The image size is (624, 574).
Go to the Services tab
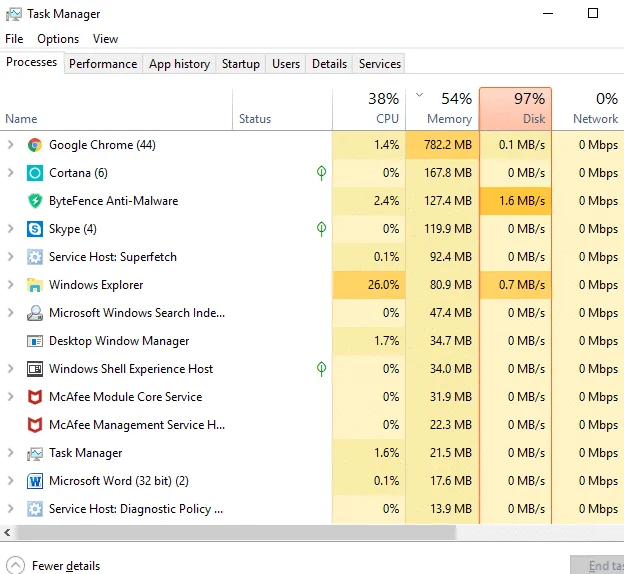click(x=380, y=64)
